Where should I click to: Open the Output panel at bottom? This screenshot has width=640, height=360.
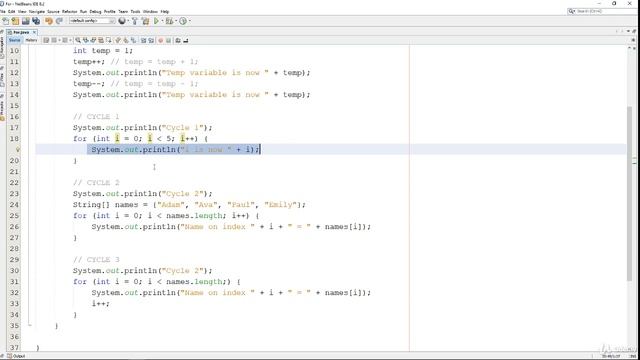pos(16,356)
